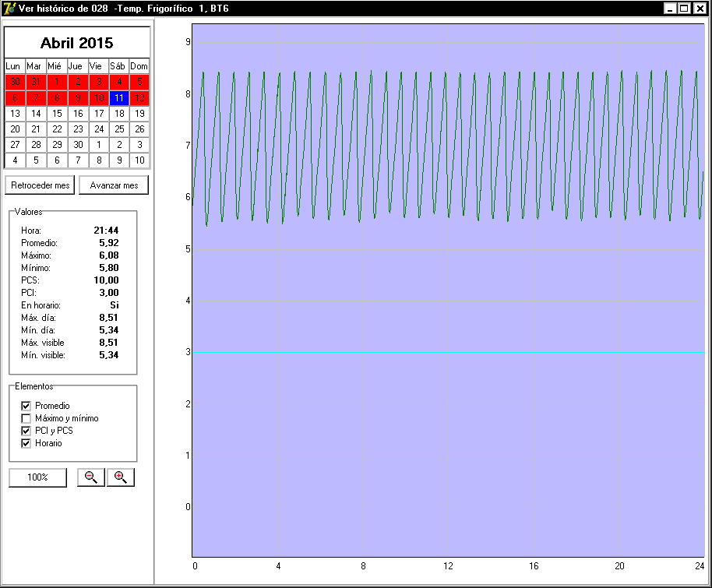The image size is (712, 588).
Task: Click the cyan PCI limit line at 3
Action: pyautogui.click(x=448, y=352)
